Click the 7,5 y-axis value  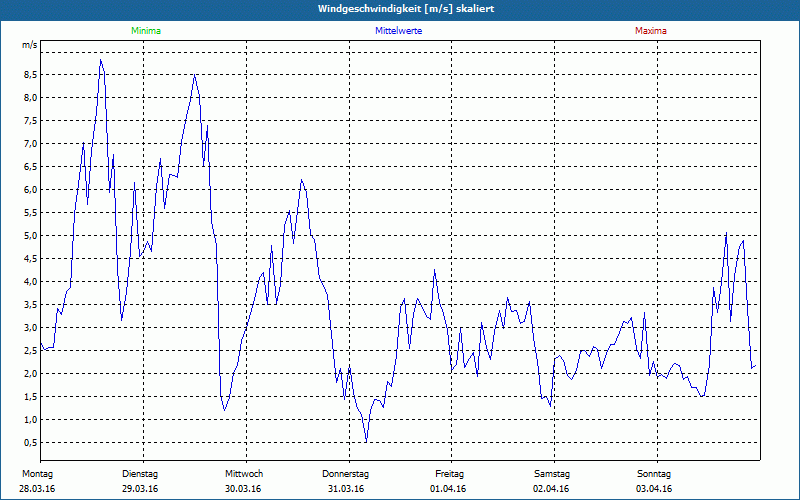coord(31,121)
